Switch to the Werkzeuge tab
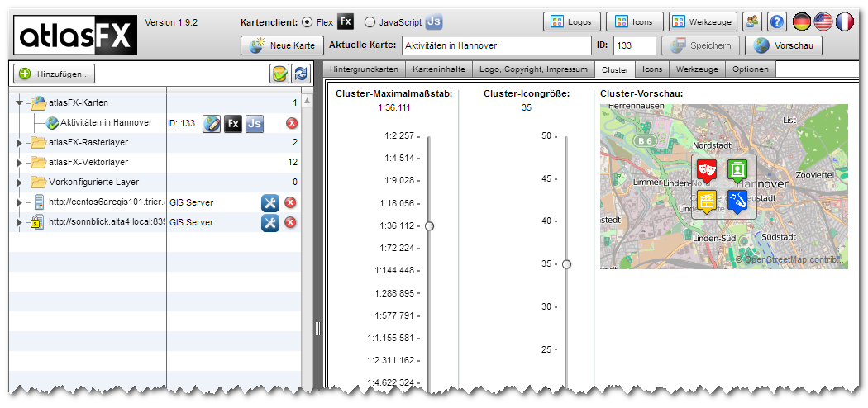Screen dimensions: 868x408 pyautogui.click(x=697, y=69)
